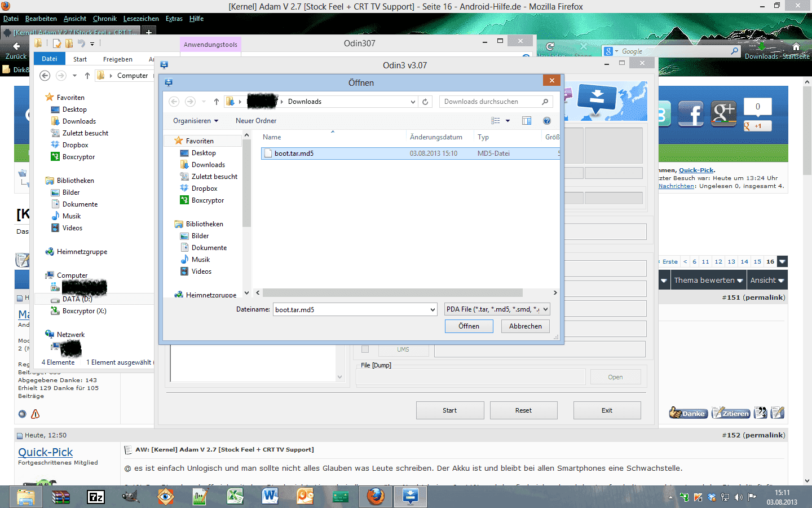The height and width of the screenshot is (508, 812).
Task: Open File Explorer from the taskbar
Action: click(26, 497)
